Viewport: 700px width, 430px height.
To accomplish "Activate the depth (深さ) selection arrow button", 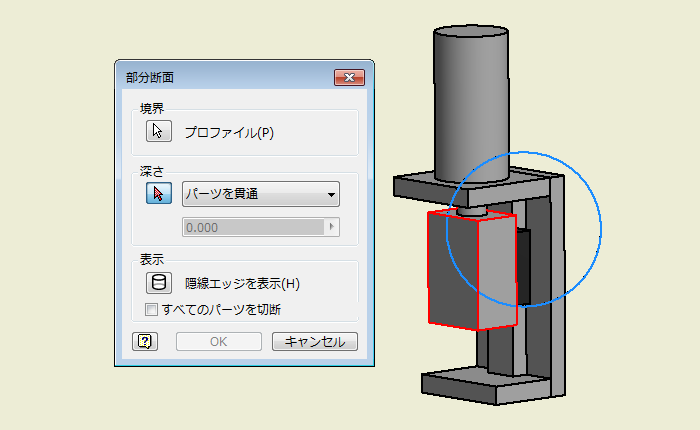I will coord(158,193).
